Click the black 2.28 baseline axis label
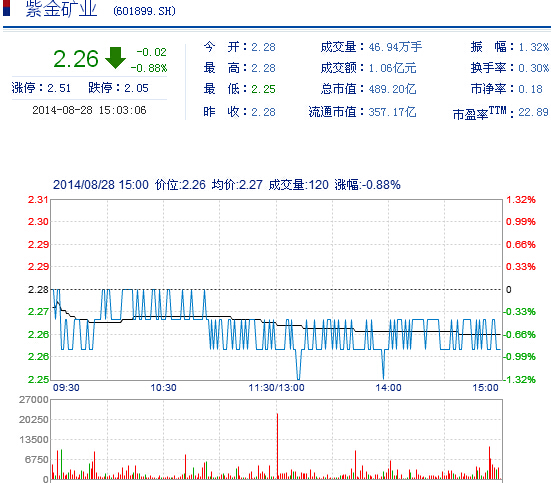 click(x=38, y=290)
